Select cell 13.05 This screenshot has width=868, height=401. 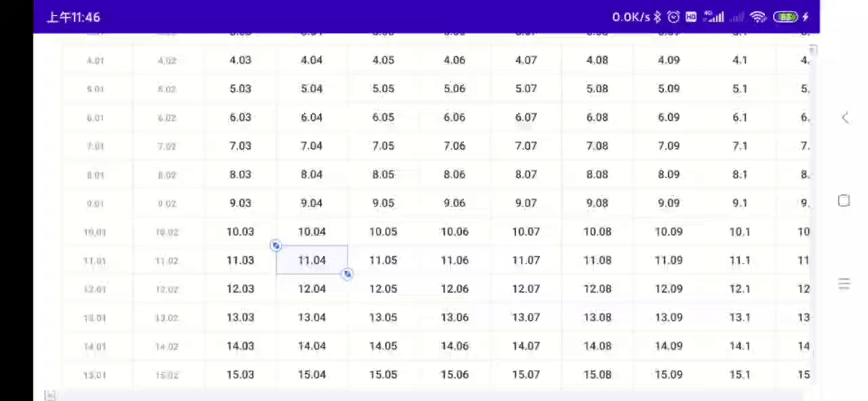click(383, 317)
